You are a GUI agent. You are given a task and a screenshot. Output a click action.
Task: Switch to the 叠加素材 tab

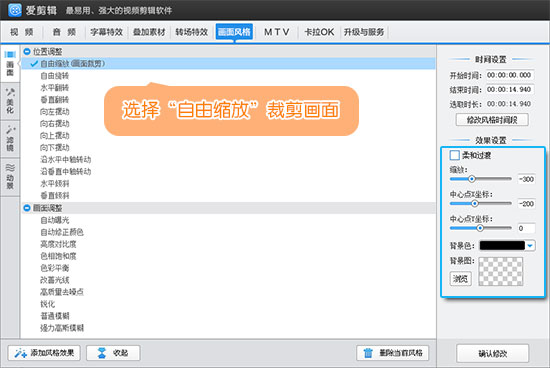tap(149, 32)
